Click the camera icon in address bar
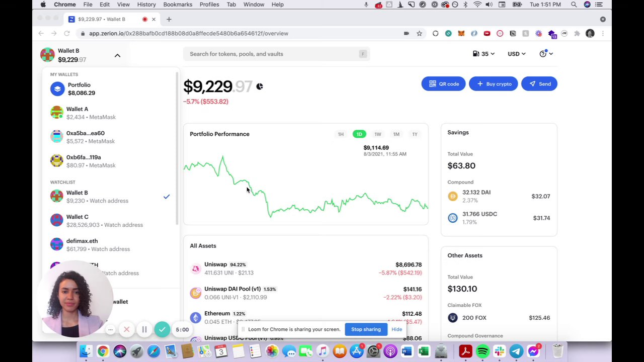 tap(407, 33)
